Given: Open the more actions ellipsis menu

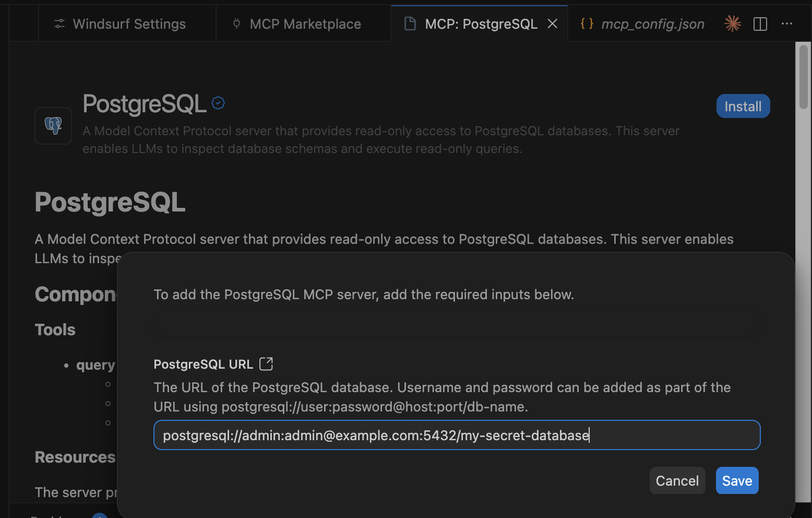Looking at the screenshot, I should click(787, 23).
